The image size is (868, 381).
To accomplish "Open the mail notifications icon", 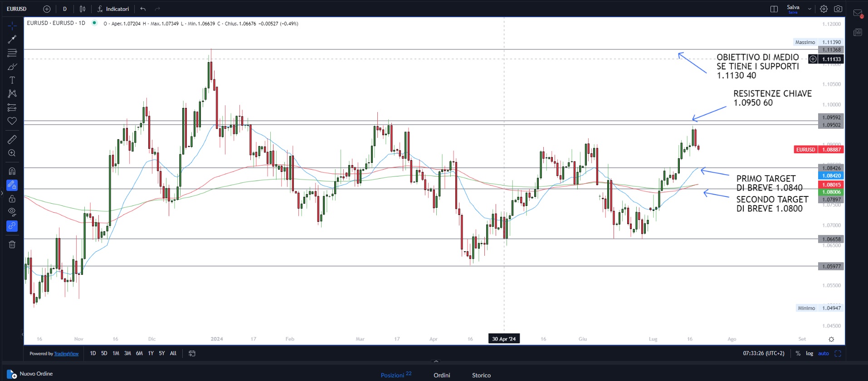I will [858, 14].
